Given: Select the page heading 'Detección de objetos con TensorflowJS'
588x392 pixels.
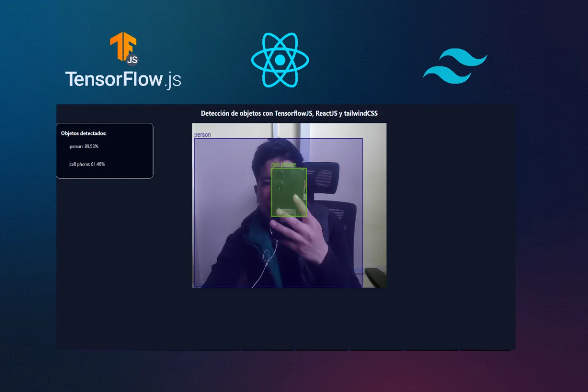Looking at the screenshot, I should pyautogui.click(x=289, y=113).
